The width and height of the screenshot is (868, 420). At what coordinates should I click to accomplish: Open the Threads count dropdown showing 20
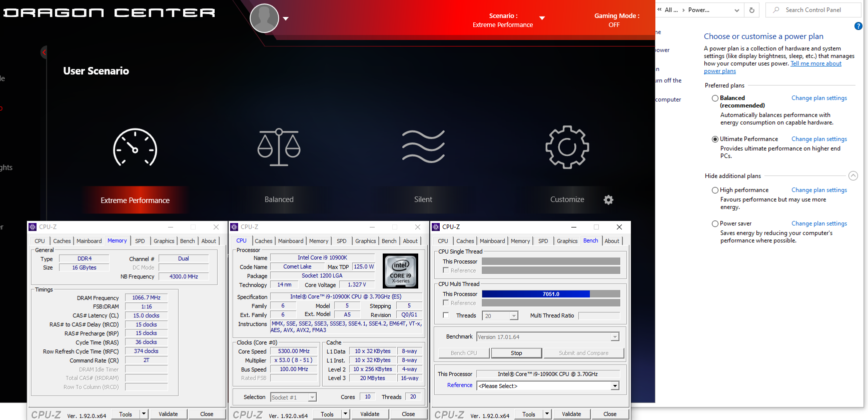coord(513,316)
